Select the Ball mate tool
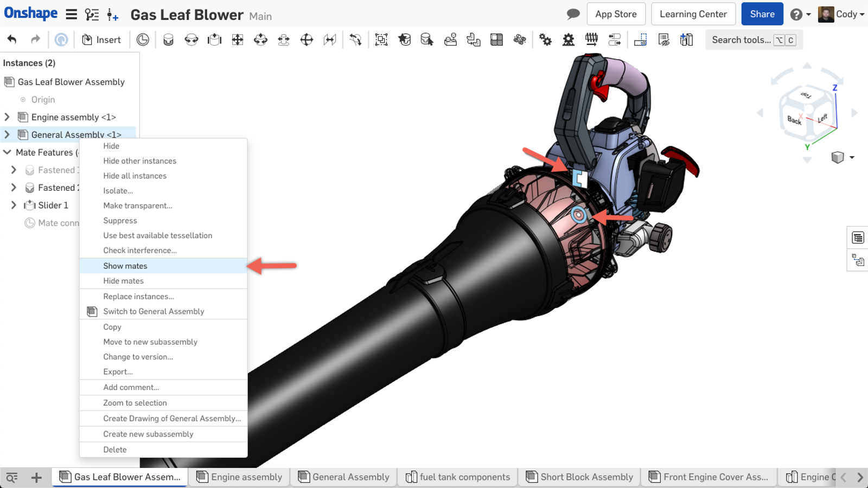 pyautogui.click(x=307, y=40)
